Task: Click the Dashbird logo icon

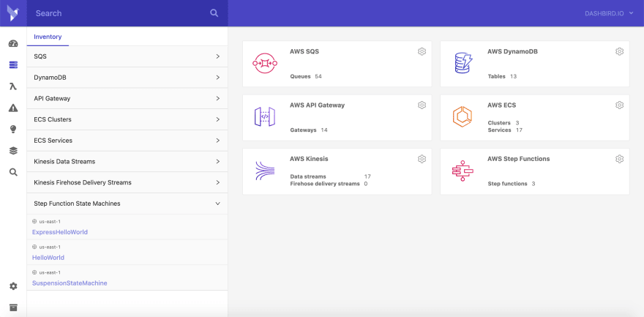Action: (13, 13)
